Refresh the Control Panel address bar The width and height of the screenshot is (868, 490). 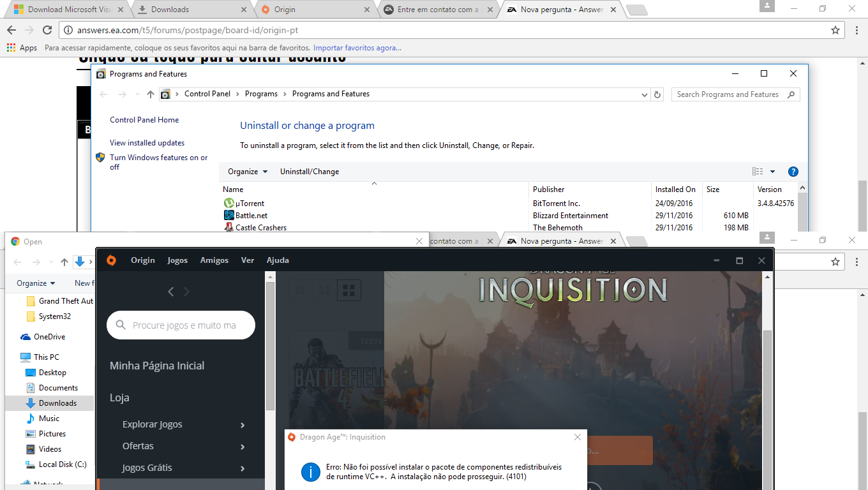point(658,94)
